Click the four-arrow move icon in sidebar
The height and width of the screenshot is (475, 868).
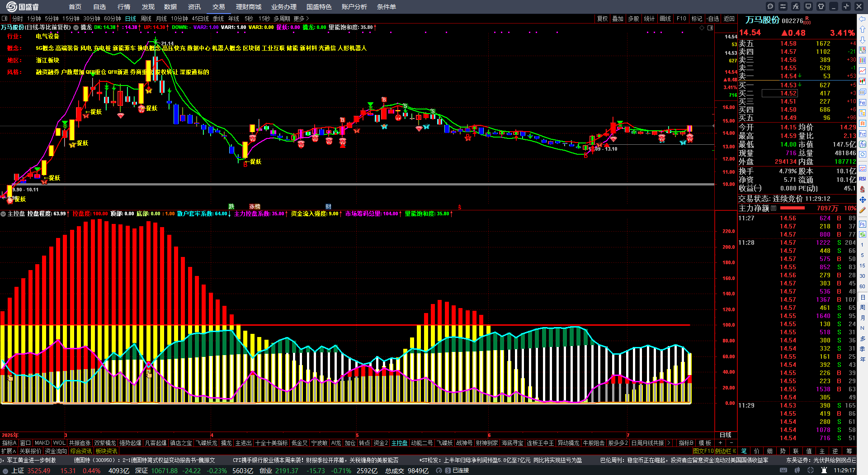coord(863,199)
